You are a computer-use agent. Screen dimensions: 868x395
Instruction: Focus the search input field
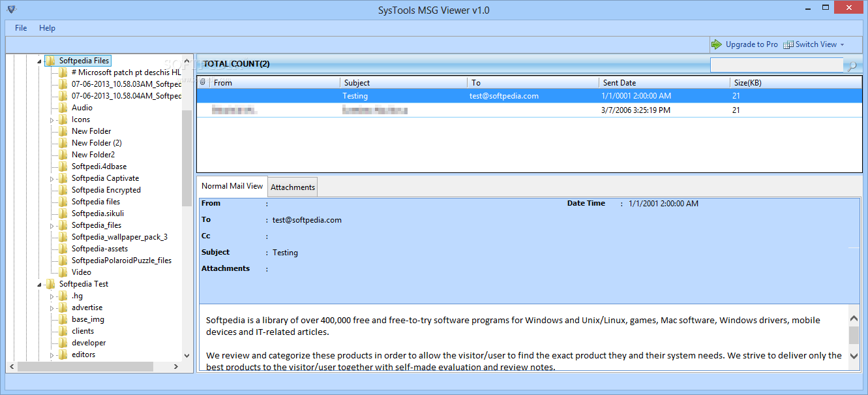point(777,65)
